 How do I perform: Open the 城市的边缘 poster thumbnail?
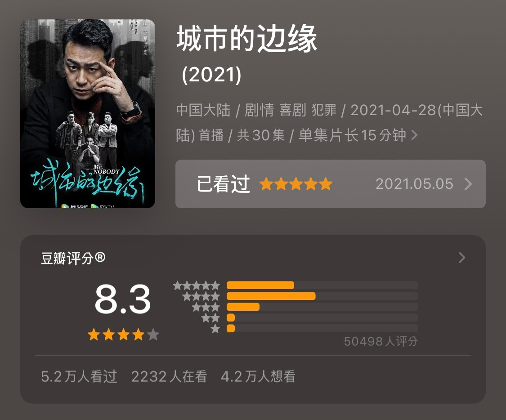[x=88, y=114]
